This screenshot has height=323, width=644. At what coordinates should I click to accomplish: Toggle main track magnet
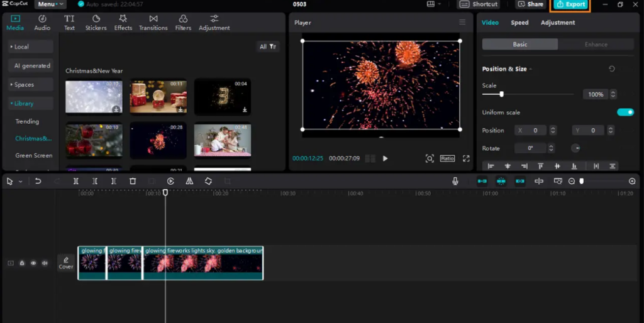[482, 181]
